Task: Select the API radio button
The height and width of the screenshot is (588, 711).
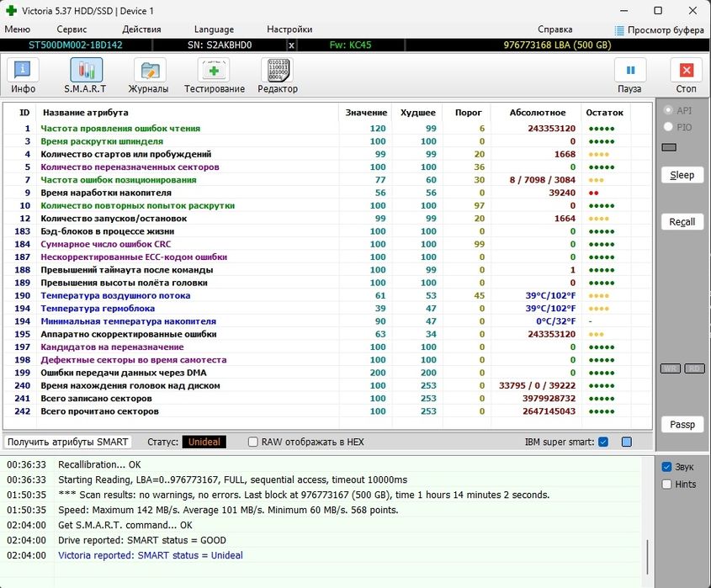Action: click(x=668, y=110)
